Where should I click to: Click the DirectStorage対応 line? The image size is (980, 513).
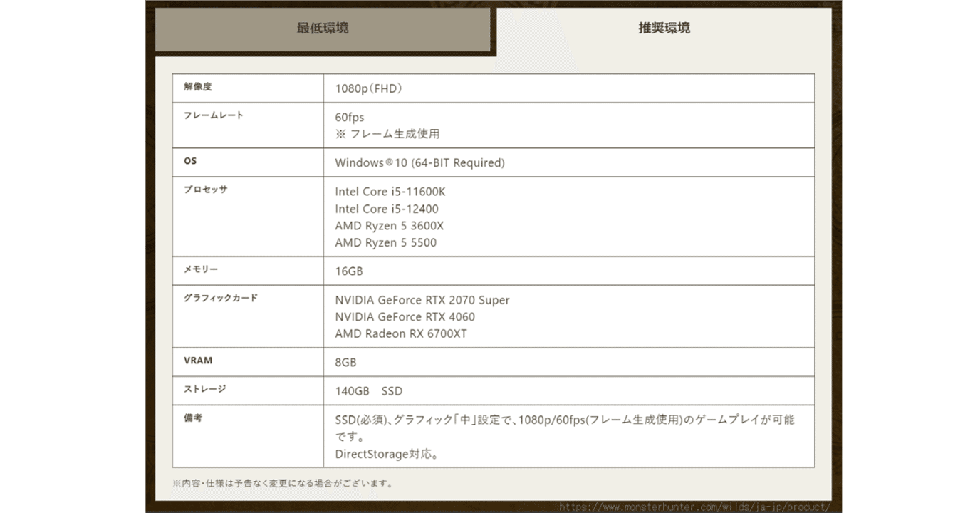coord(387,454)
